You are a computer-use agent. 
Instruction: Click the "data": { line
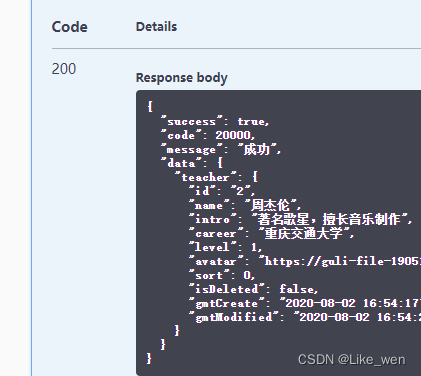pos(192,163)
